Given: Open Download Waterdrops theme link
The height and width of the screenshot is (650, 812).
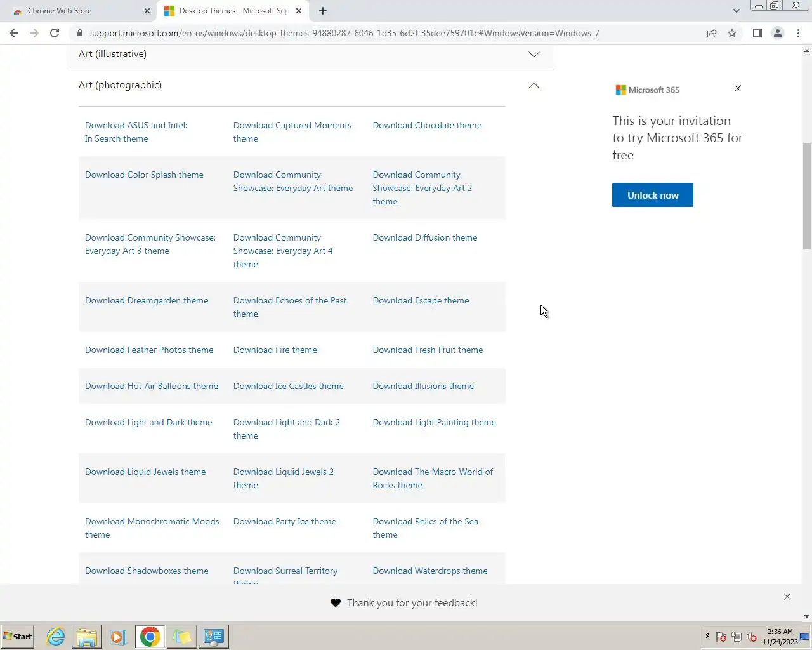Looking at the screenshot, I should [x=430, y=571].
